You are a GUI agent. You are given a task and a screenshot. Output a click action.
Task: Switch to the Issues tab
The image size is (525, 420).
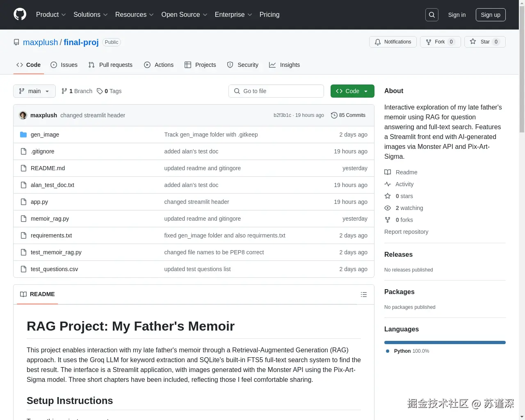pyautogui.click(x=64, y=65)
